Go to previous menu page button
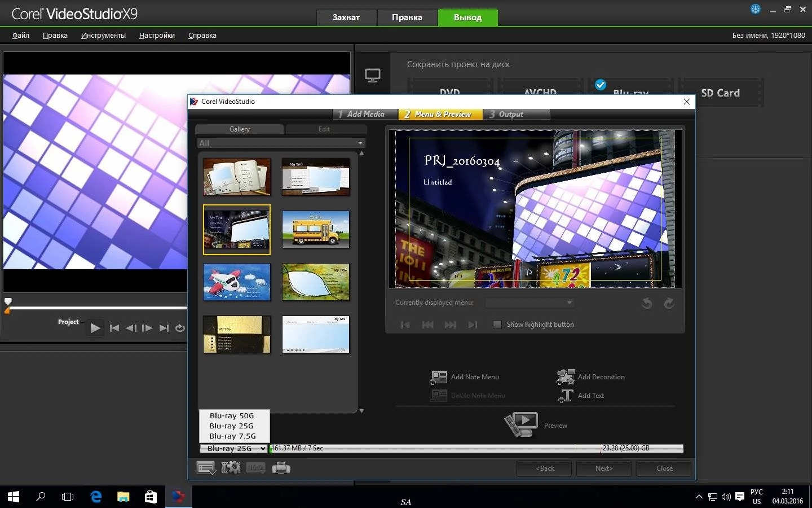 (x=427, y=325)
